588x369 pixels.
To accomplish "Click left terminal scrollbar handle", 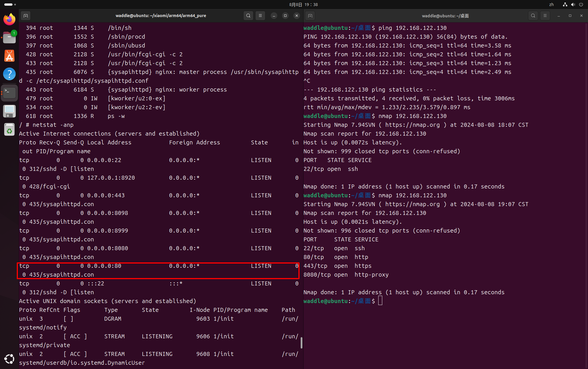I will click(x=301, y=343).
